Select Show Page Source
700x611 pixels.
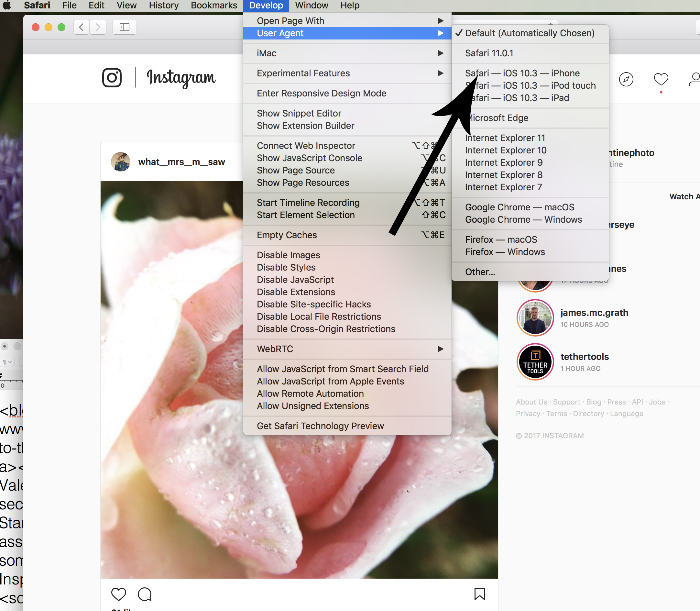point(347,171)
